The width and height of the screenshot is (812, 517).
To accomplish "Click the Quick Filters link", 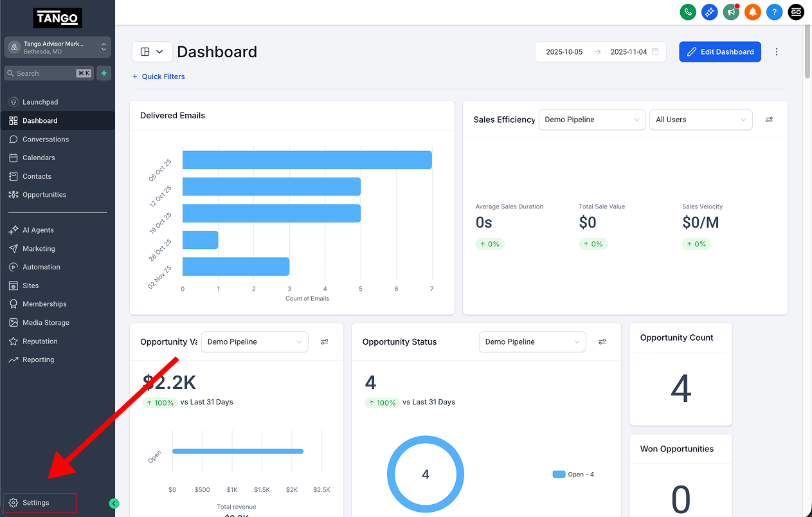I will (159, 77).
